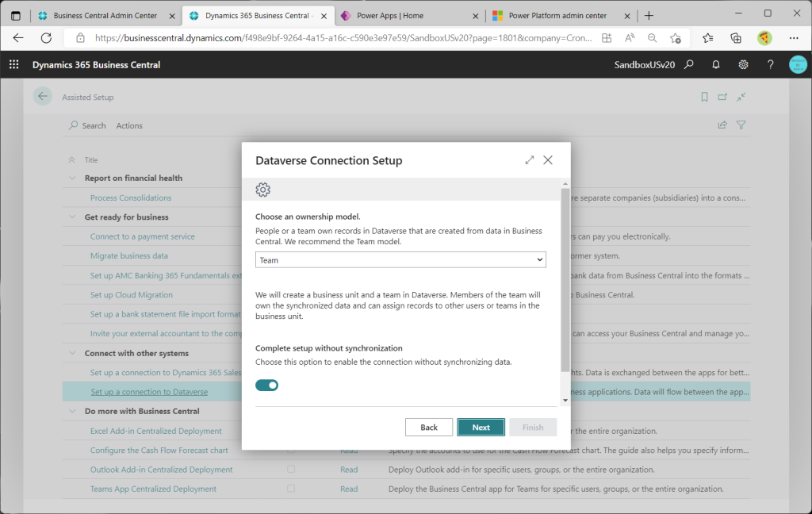Open the Settings gear in header
Screen dimensions: 812x514
[x=743, y=64]
